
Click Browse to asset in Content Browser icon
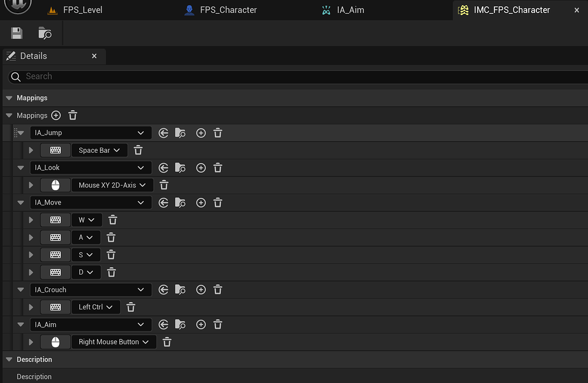click(45, 33)
